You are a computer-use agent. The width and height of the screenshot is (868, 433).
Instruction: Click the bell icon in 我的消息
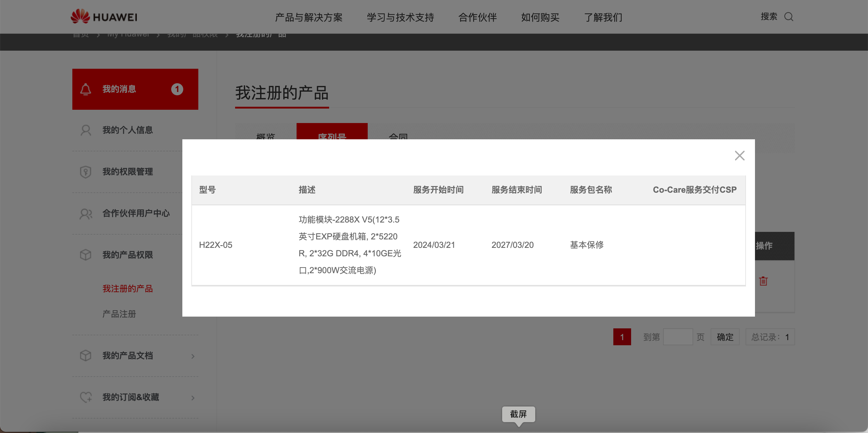click(x=86, y=89)
